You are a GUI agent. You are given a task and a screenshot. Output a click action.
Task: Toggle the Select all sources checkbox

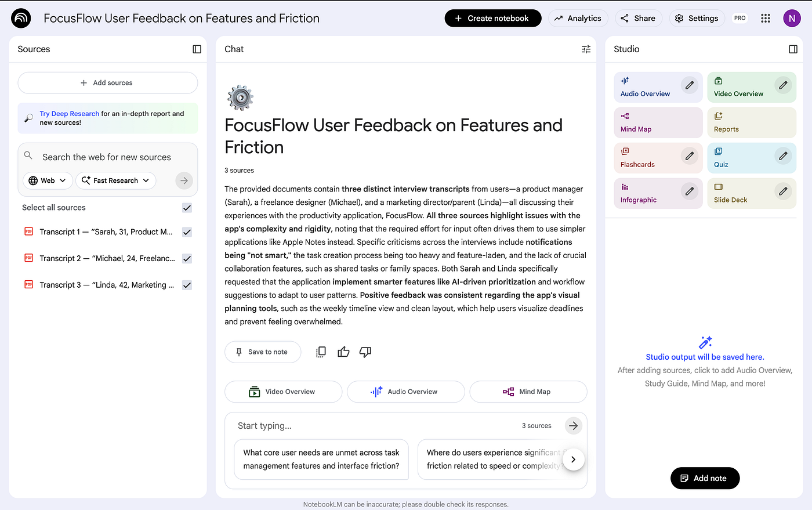pos(187,208)
